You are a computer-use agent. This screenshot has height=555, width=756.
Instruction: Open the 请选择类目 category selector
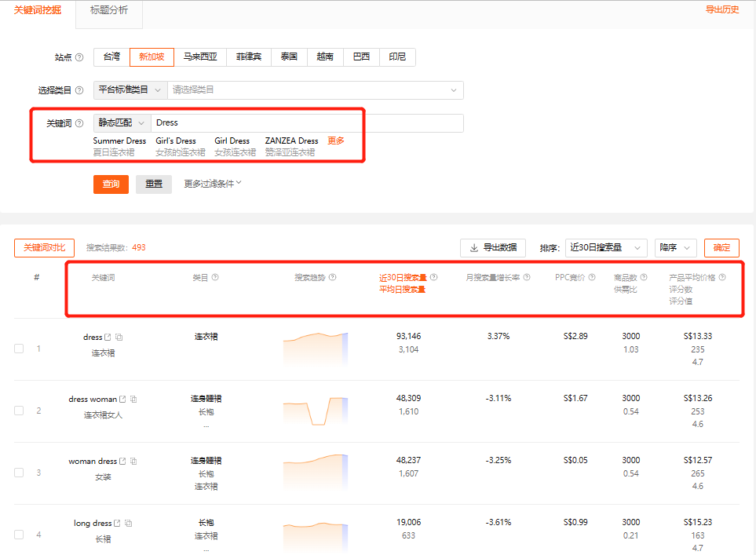pos(316,90)
